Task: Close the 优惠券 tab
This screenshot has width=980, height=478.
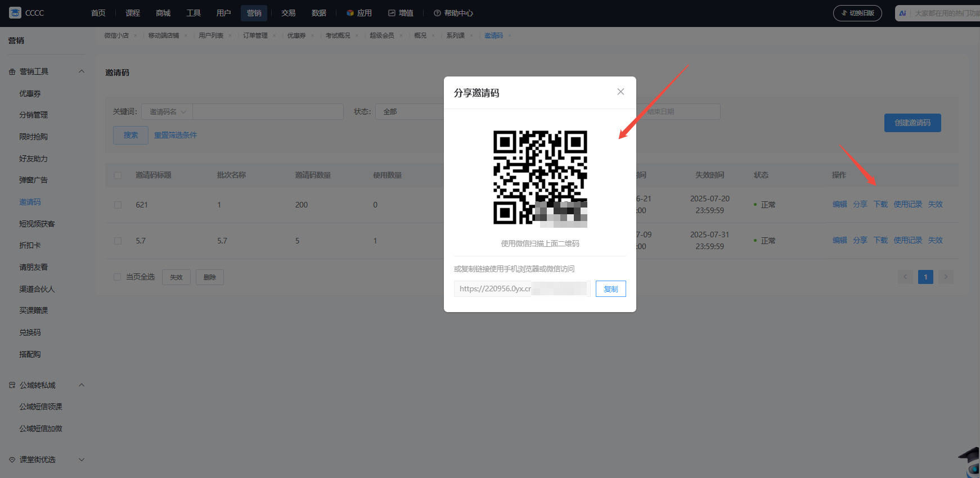Action: (312, 35)
